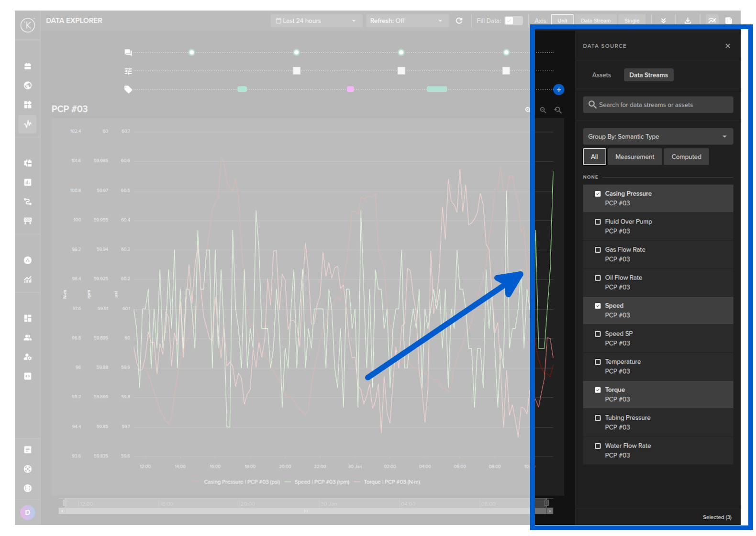756x536 pixels.
Task: Click the blue plus add button
Action: [x=558, y=89]
